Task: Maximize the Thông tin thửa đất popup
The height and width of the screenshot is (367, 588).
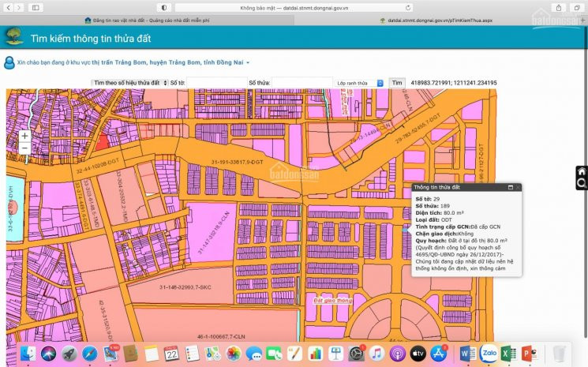Action: pyautogui.click(x=511, y=187)
